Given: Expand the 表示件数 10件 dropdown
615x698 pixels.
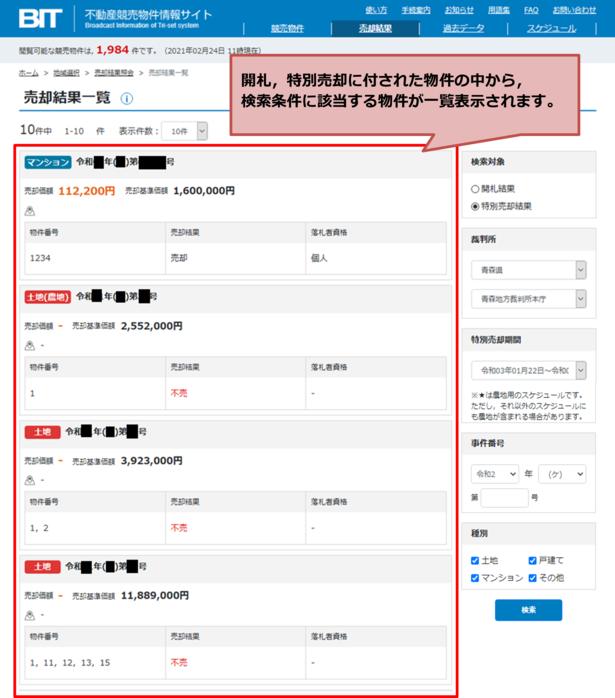Looking at the screenshot, I should click(188, 131).
